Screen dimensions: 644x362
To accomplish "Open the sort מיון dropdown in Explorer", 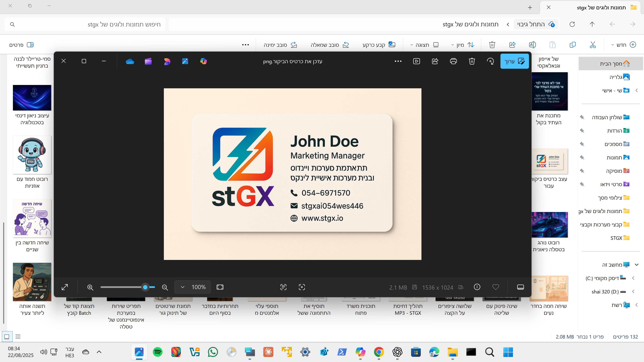I will [463, 45].
